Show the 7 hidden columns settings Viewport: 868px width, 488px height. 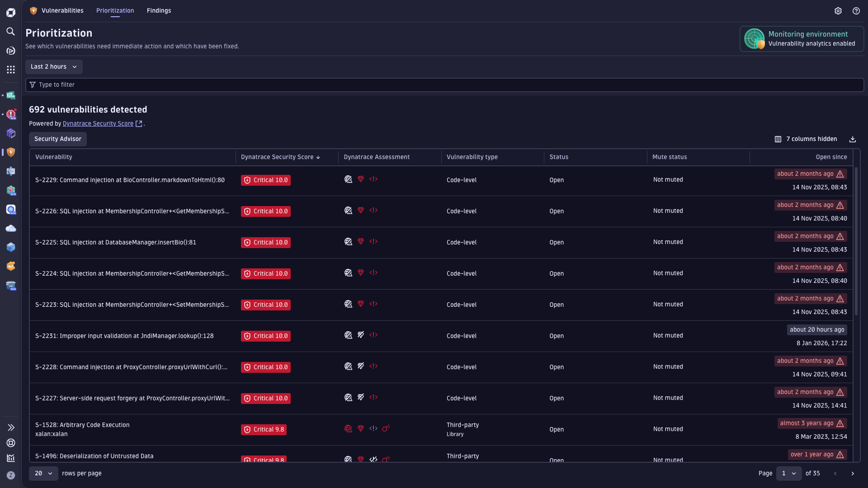click(806, 139)
